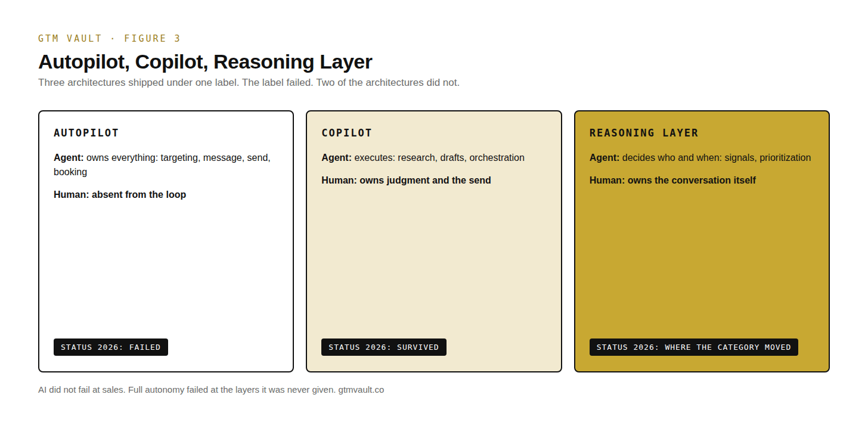Click 'Agent: decides who and when' line

coord(700,158)
